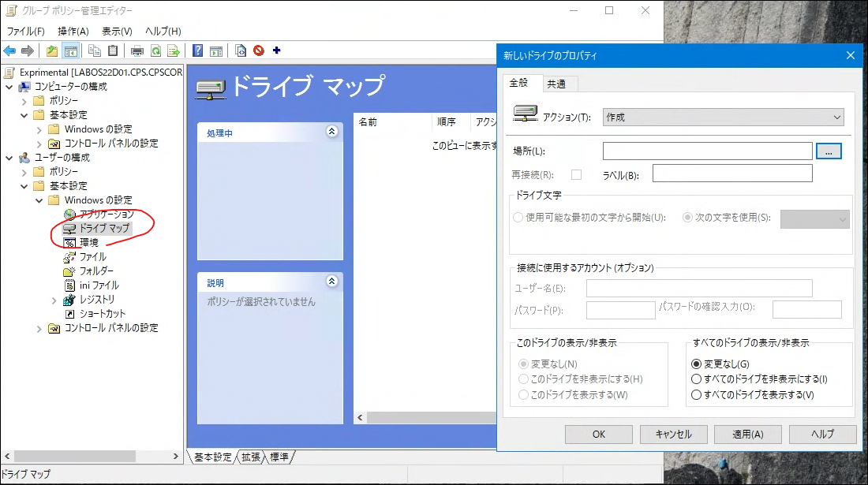Expand ポリシー under ユーザーの構成
Viewport: 868px width, 485px height.
[x=24, y=172]
